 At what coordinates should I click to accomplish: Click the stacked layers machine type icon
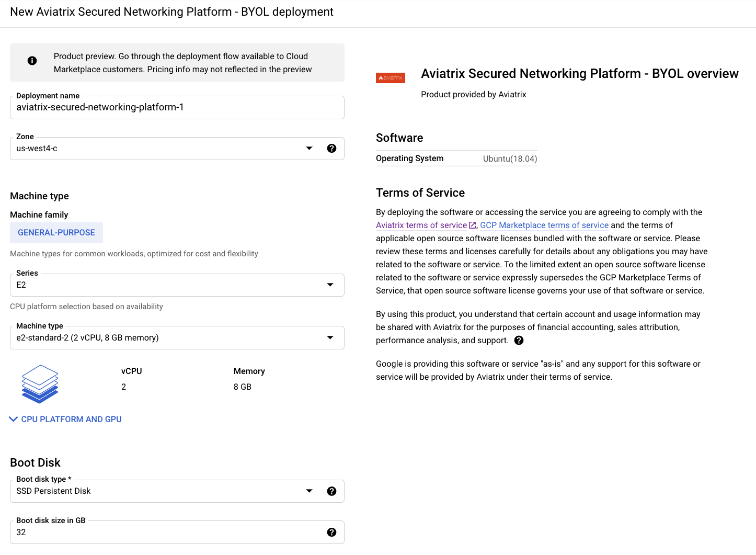[40, 384]
